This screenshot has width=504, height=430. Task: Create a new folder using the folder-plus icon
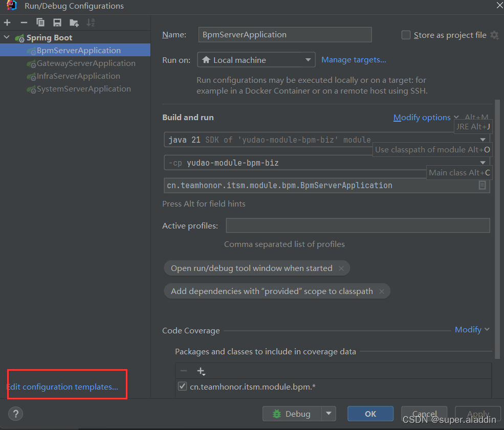point(74,23)
